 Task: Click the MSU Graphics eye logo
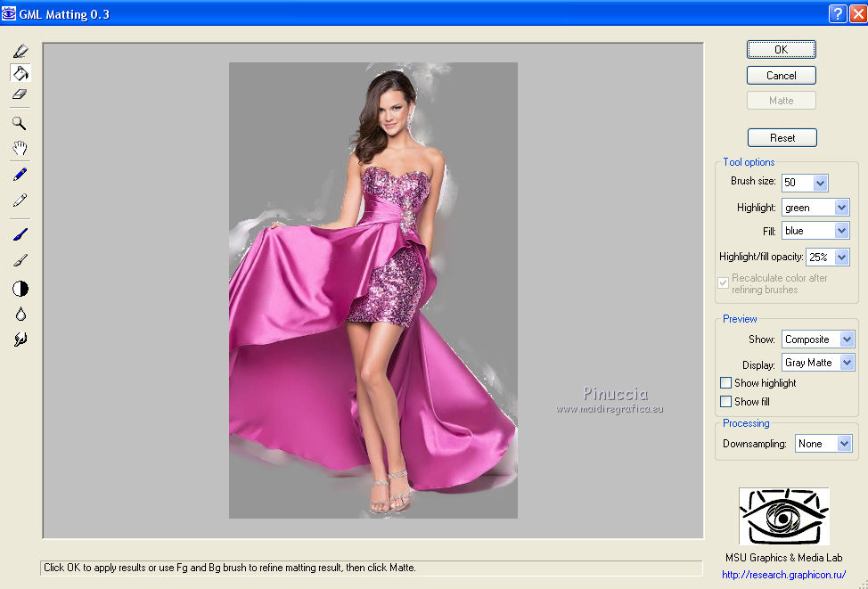[x=783, y=516]
